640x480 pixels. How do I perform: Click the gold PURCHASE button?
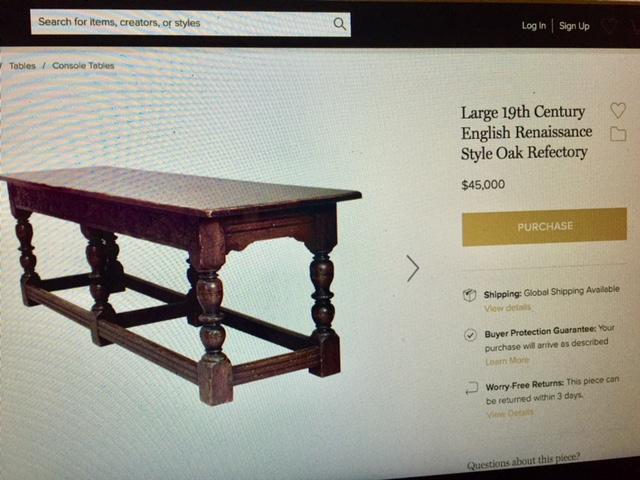pyautogui.click(x=544, y=227)
